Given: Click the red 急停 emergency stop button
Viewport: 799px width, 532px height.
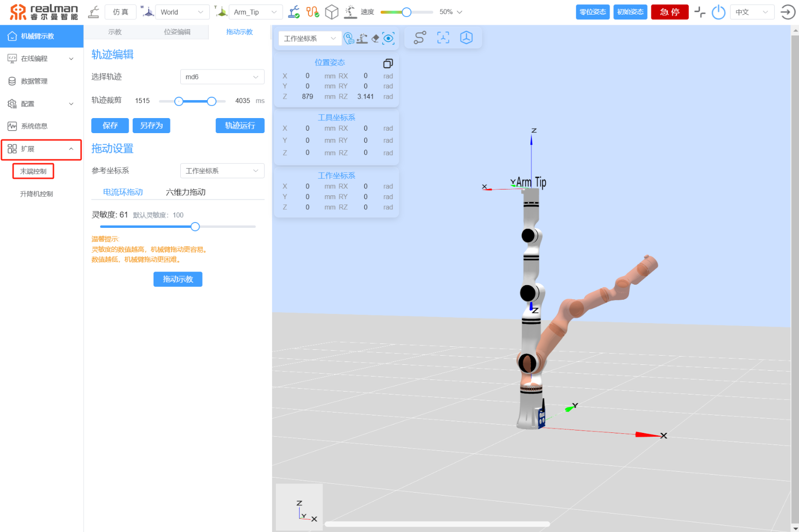Looking at the screenshot, I should tap(670, 12).
